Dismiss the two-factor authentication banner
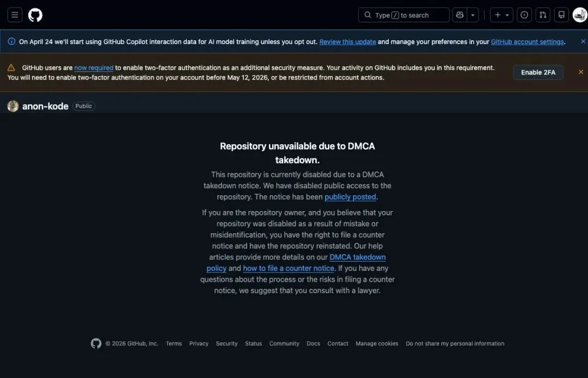The height and width of the screenshot is (378, 588). click(581, 72)
